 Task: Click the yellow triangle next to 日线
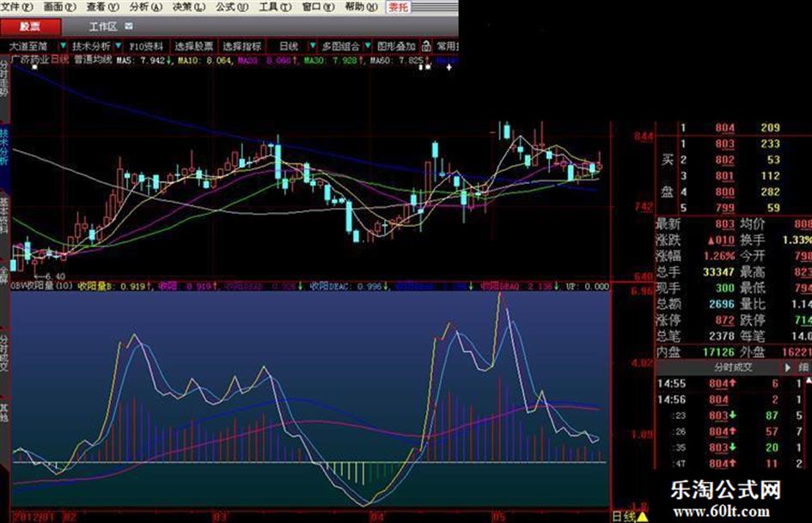[x=642, y=517]
